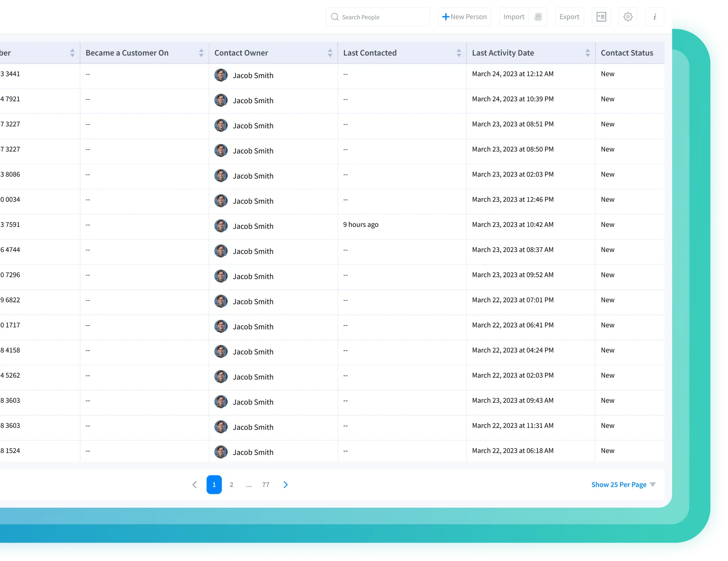Sort by Last Contacted column arrows
Screen dimensions: 728x561
click(x=459, y=53)
